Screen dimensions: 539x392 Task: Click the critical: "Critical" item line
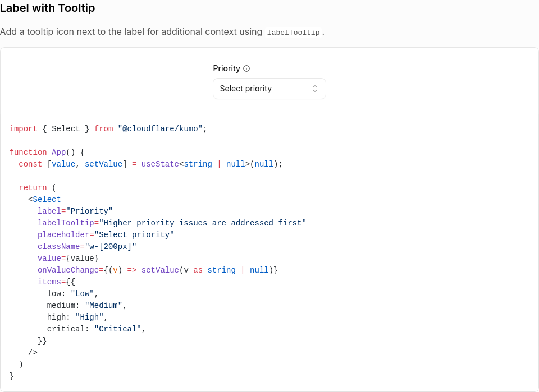pos(96,329)
